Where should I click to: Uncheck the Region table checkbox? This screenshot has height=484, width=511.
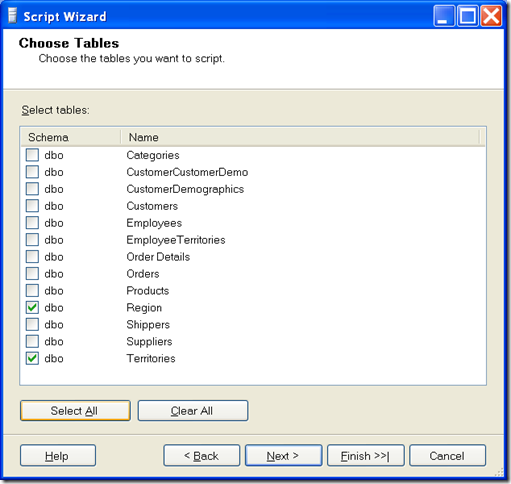point(32,307)
